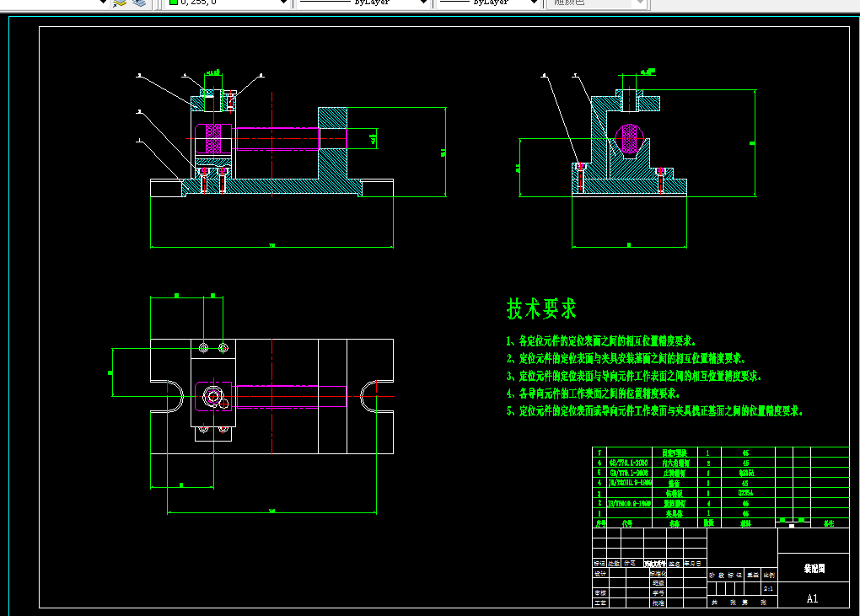
Task: Expand the second ByLayer lineweight dropdown
Action: tap(487, 3)
